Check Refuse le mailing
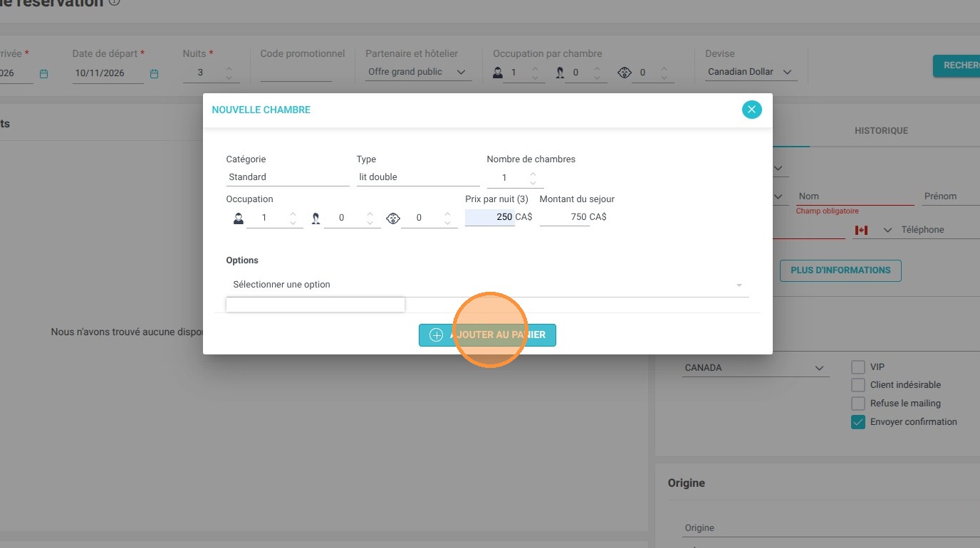980x548 pixels. pyautogui.click(x=858, y=404)
